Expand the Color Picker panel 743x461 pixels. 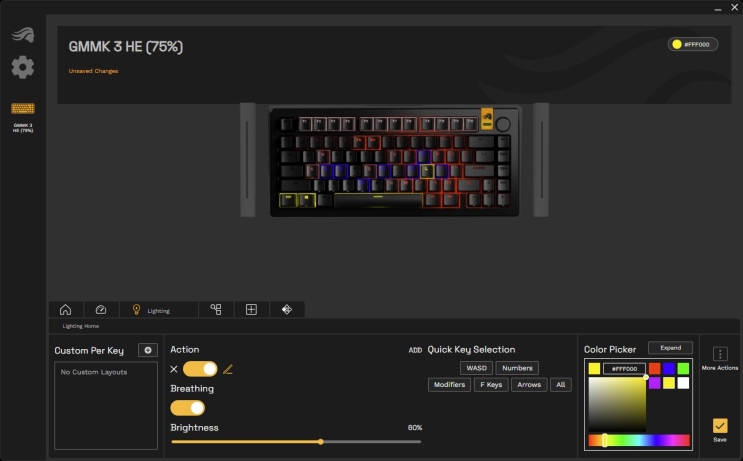(670, 348)
